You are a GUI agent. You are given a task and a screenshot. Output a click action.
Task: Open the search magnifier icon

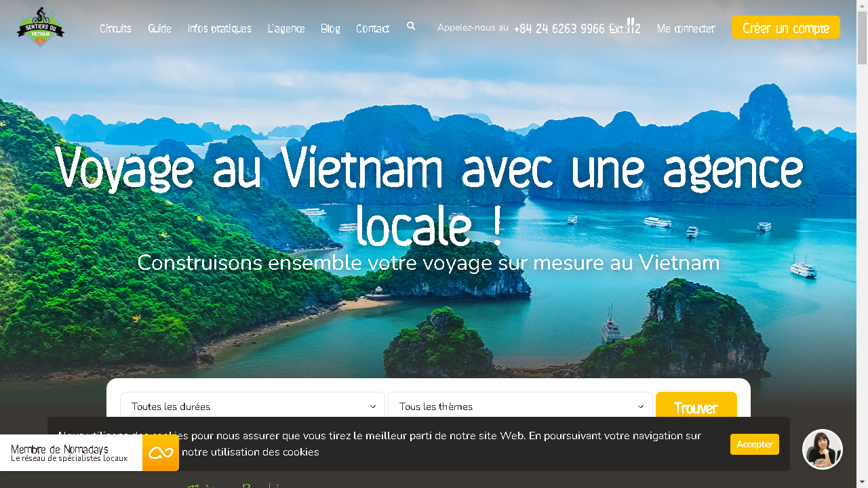coord(411,26)
